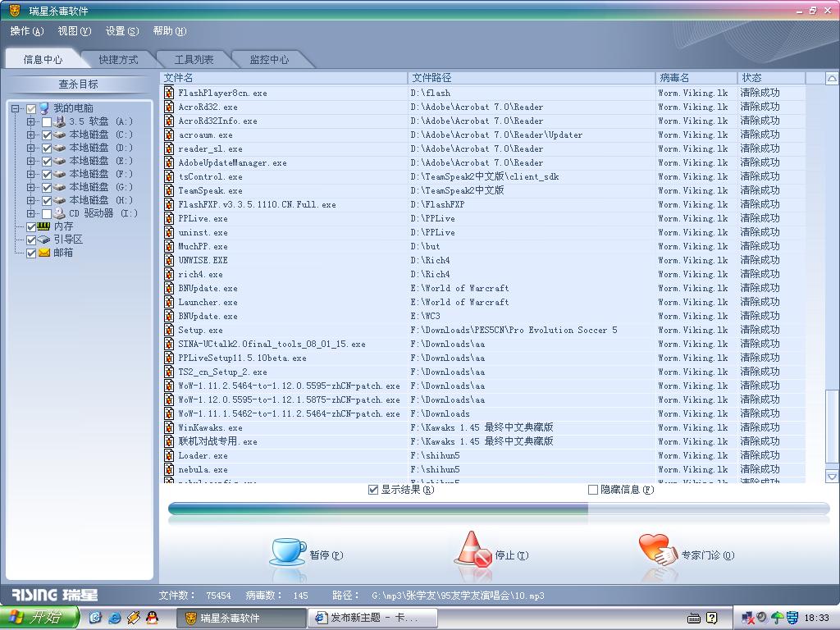Open expert clinic heart-hand icon

click(658, 550)
